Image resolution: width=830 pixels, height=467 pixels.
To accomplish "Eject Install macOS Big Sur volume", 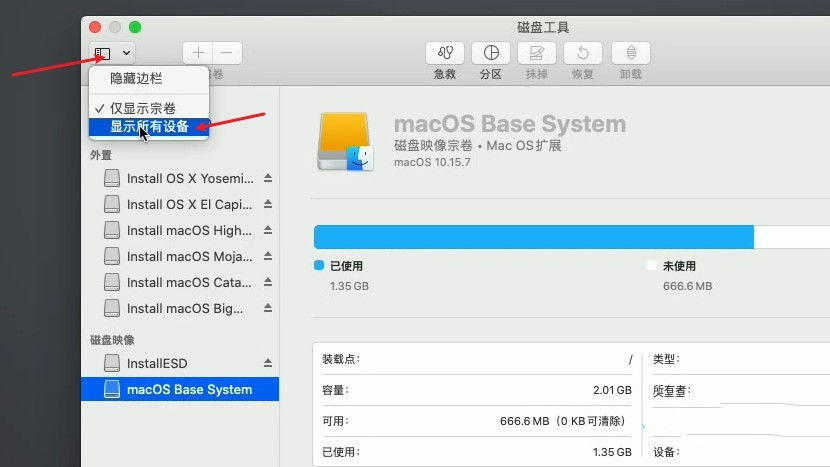I will pos(267,309).
